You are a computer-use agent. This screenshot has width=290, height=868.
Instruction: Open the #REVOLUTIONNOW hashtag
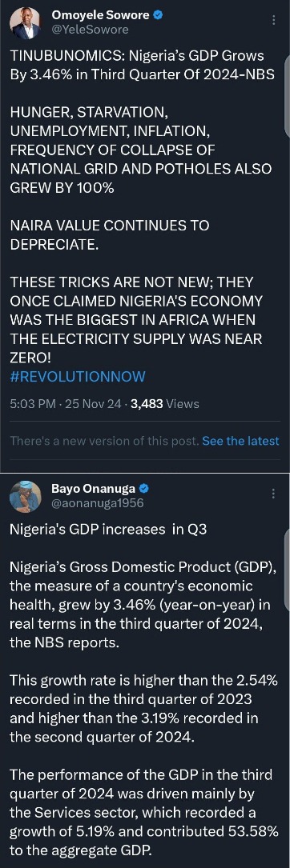(78, 377)
